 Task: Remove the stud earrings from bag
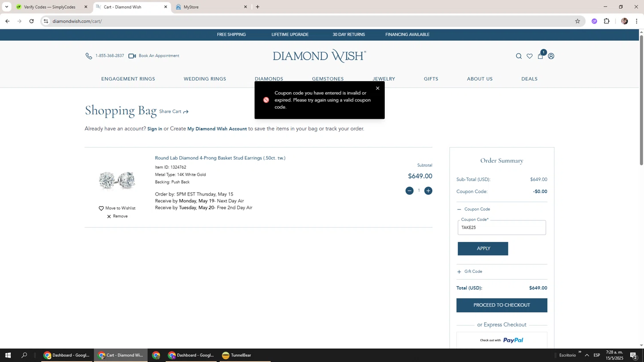[117, 216]
